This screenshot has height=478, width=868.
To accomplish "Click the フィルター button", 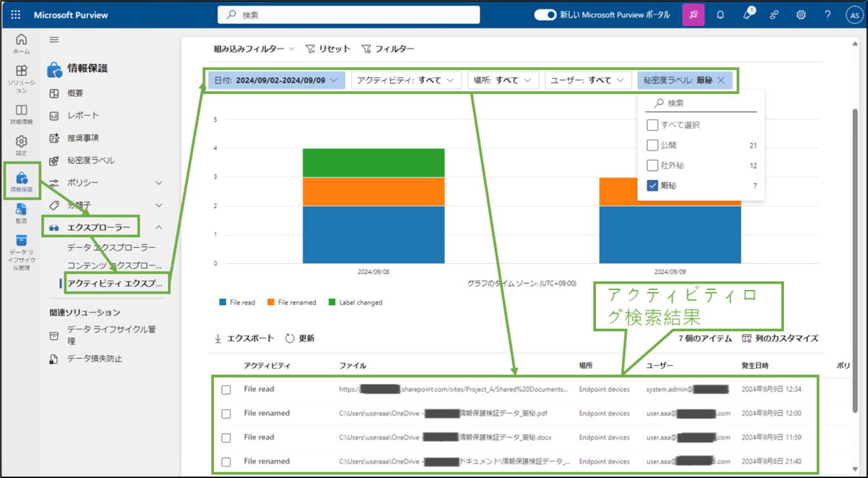I will (x=388, y=48).
